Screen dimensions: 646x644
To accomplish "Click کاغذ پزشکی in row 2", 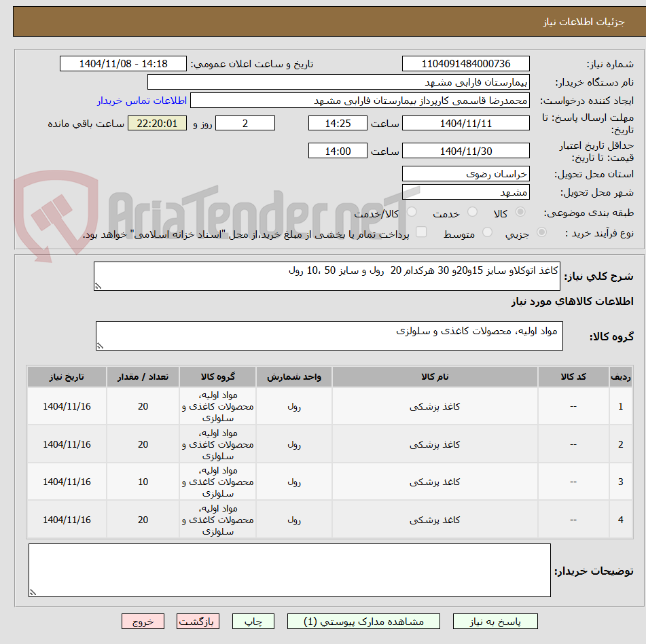I will click(435, 444).
